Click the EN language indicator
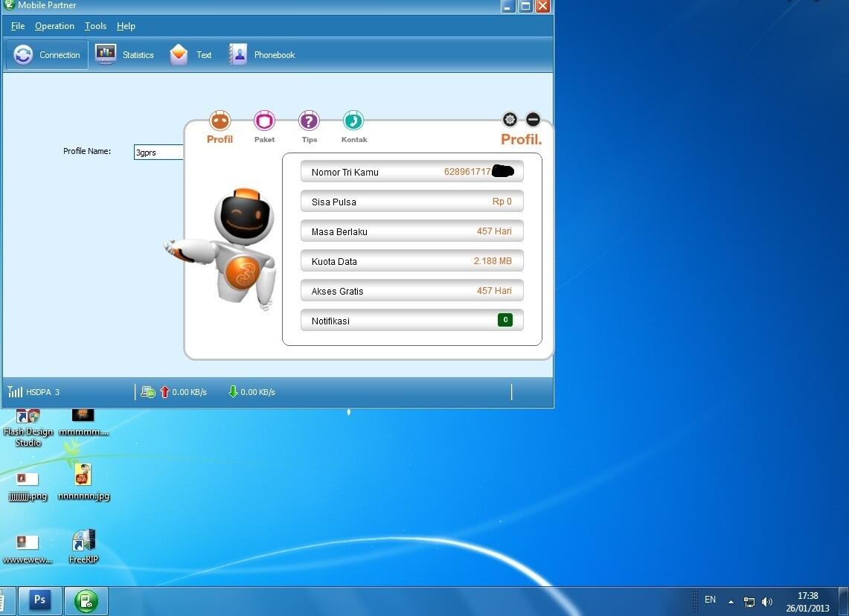This screenshot has width=849, height=616. pos(710,600)
